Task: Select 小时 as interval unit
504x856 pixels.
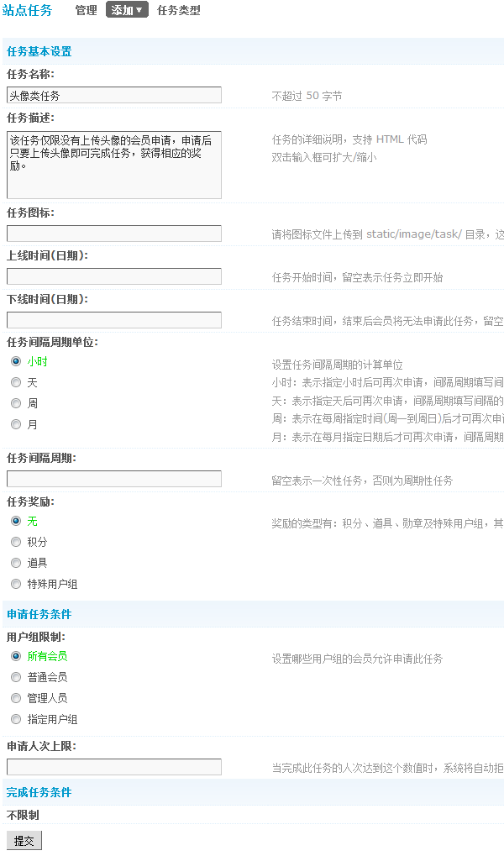Action: click(16, 361)
